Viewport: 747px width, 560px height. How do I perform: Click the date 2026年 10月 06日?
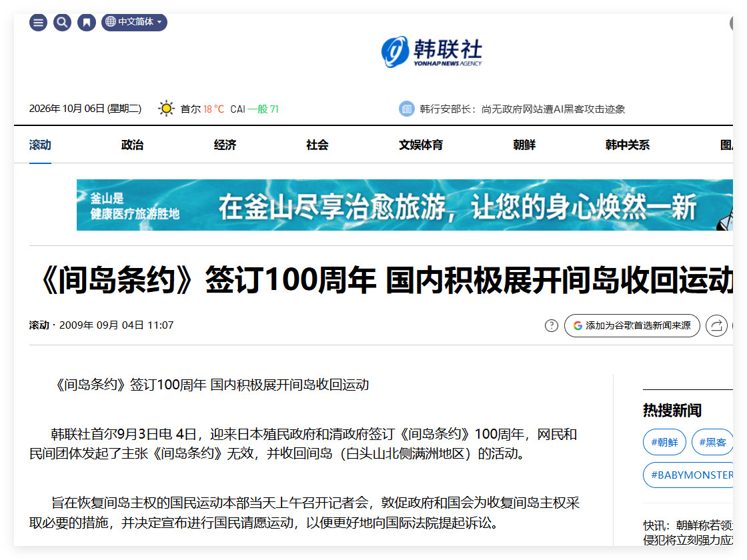coord(85,109)
